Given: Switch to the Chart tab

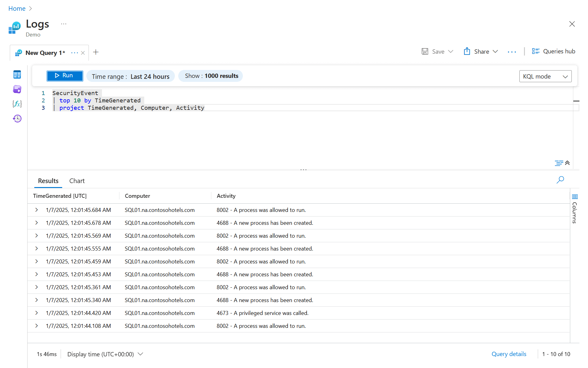Looking at the screenshot, I should pos(77,181).
